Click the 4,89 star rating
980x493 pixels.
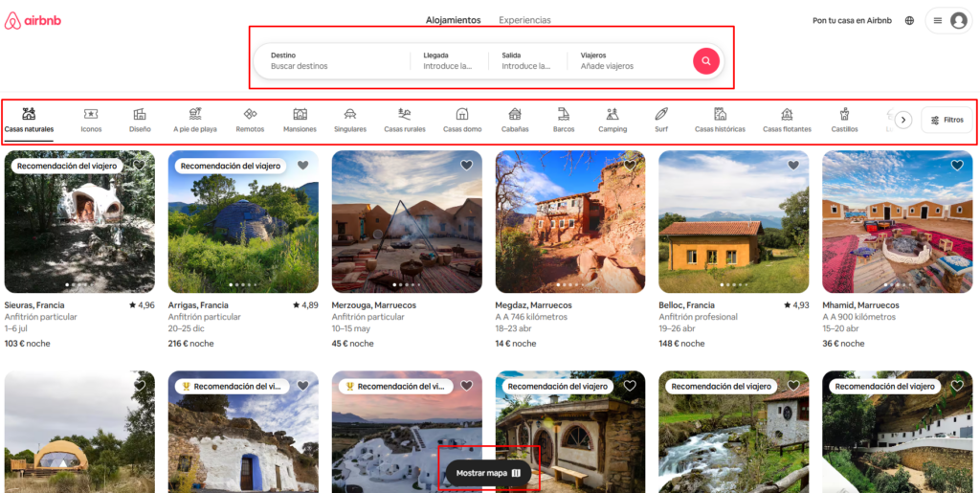pyautogui.click(x=305, y=305)
